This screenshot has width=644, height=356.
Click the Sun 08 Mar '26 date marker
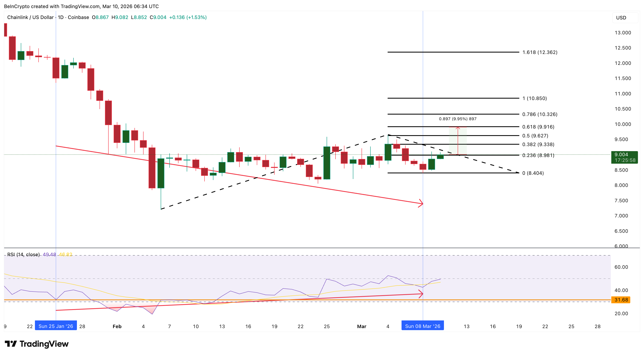pyautogui.click(x=423, y=326)
